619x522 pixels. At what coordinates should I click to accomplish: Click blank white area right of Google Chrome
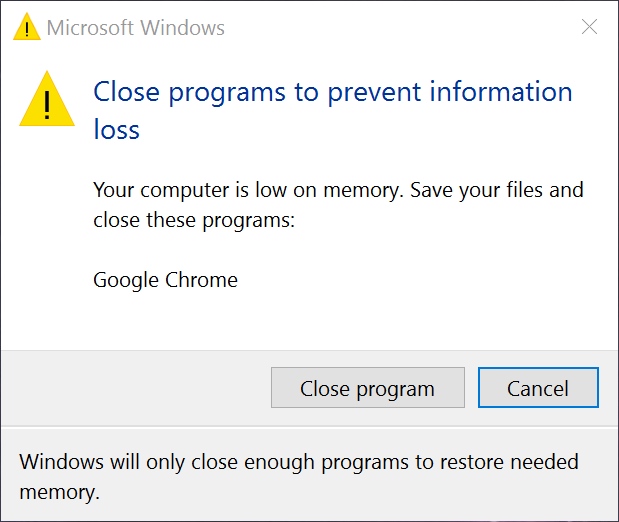(420, 280)
